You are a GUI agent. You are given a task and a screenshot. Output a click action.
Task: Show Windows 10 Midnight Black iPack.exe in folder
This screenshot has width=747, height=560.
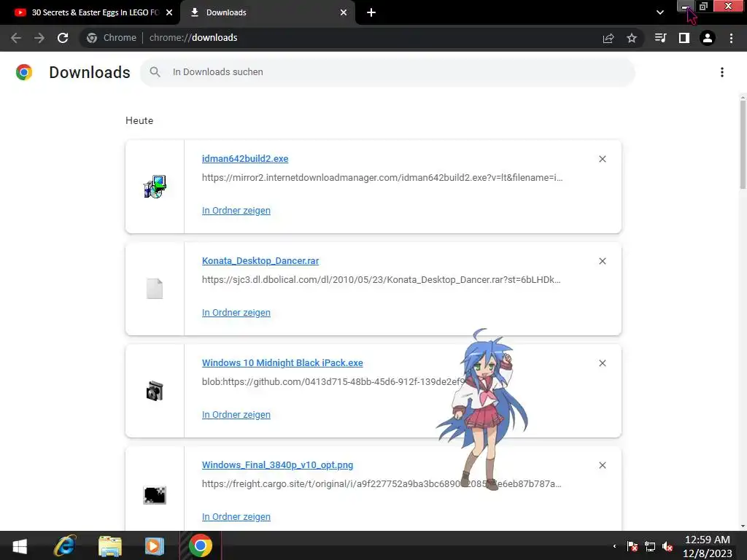pos(236,415)
